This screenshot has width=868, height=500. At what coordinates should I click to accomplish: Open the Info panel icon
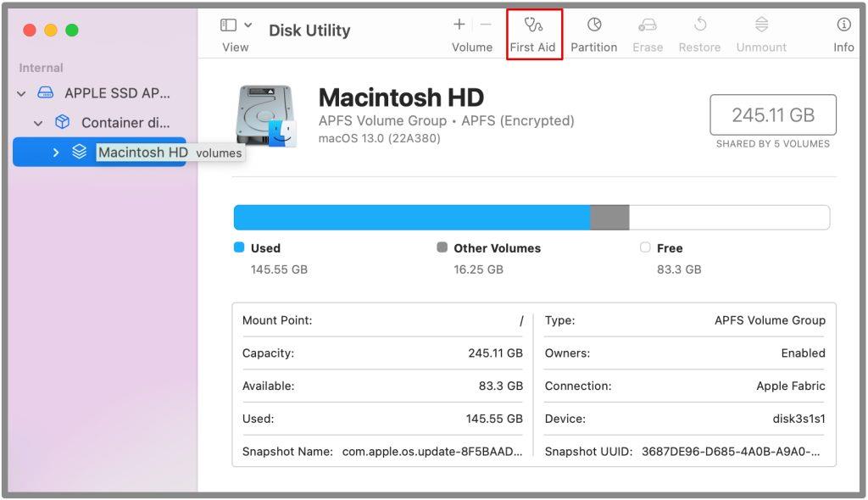click(x=843, y=25)
